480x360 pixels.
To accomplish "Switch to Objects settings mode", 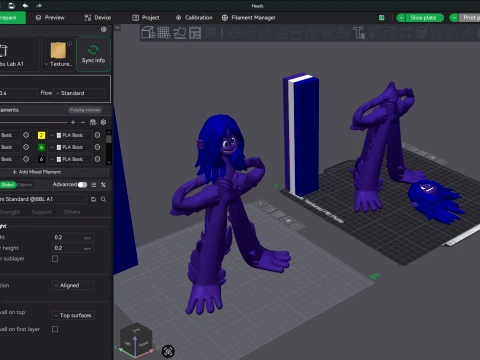I will [25, 185].
